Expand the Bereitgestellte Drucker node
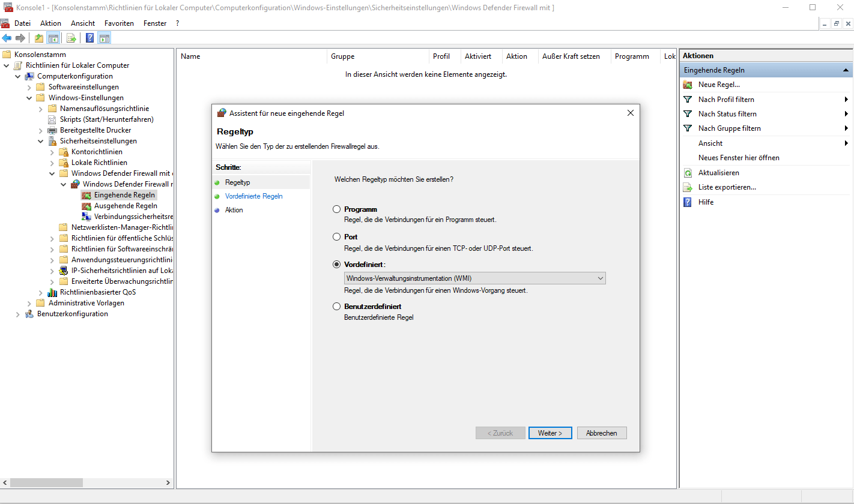The height and width of the screenshot is (504, 854). [41, 130]
